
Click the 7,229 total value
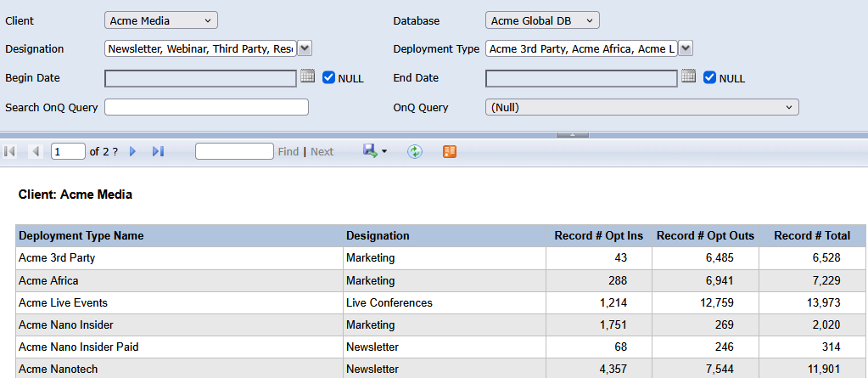(826, 280)
